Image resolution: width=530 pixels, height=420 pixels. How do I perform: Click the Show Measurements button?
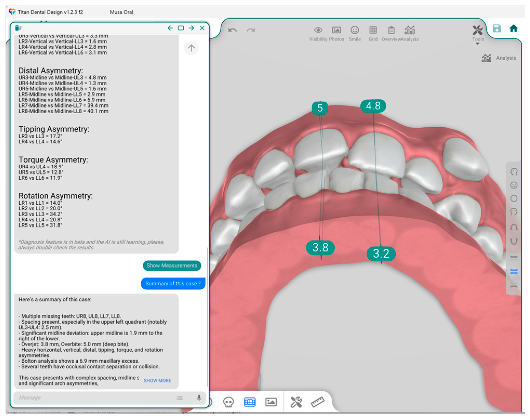(x=172, y=265)
